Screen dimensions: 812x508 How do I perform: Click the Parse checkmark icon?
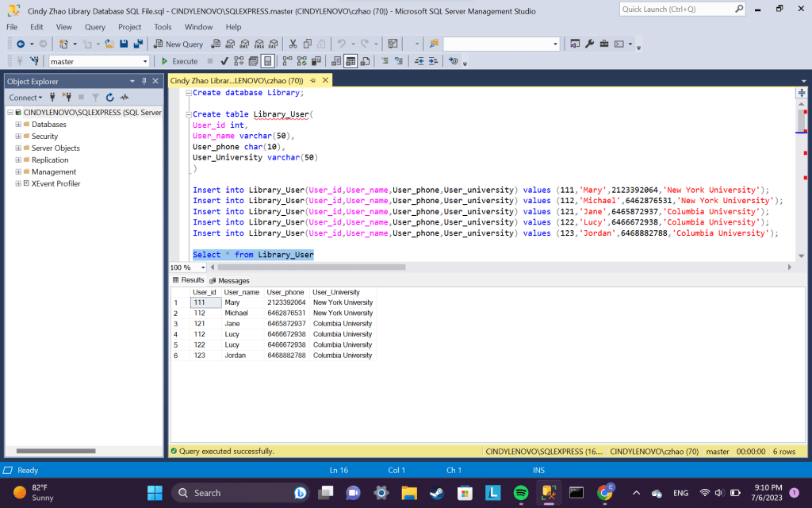coord(224,61)
